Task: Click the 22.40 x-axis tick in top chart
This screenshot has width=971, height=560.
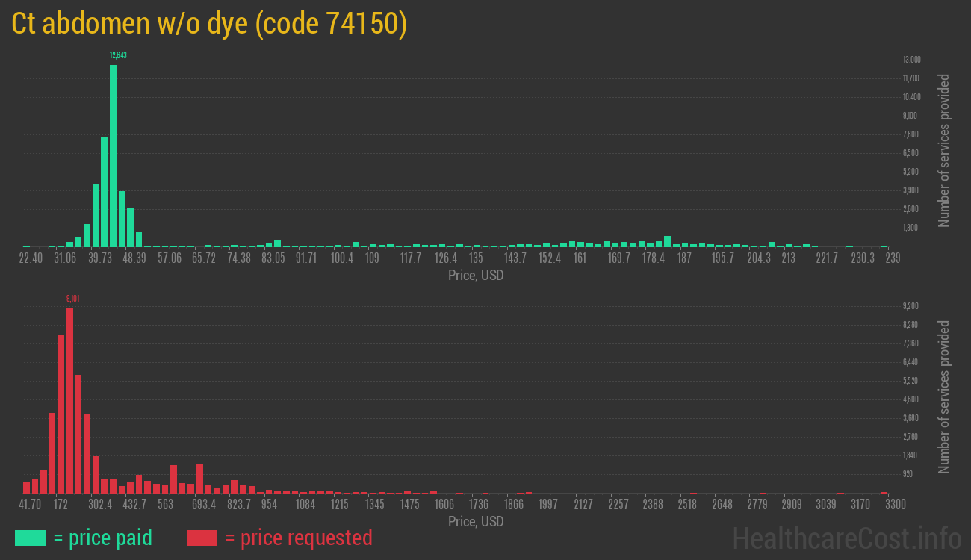Action: (x=31, y=258)
